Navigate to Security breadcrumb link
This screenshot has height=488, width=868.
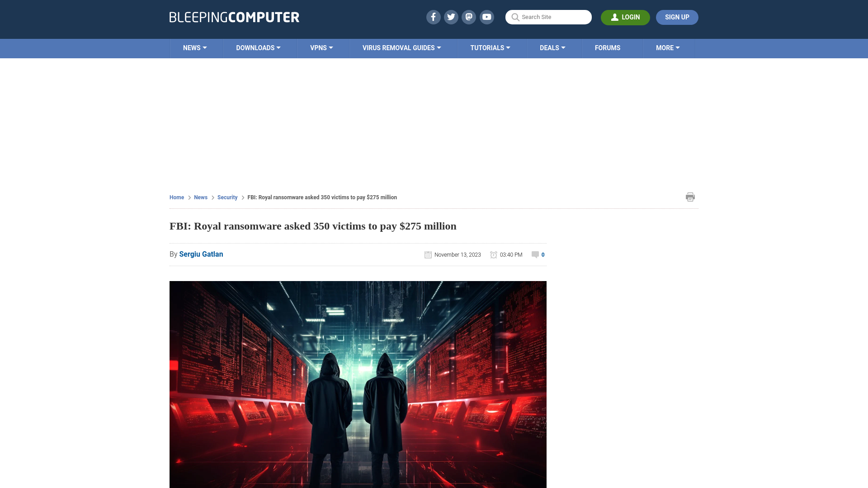coord(227,197)
